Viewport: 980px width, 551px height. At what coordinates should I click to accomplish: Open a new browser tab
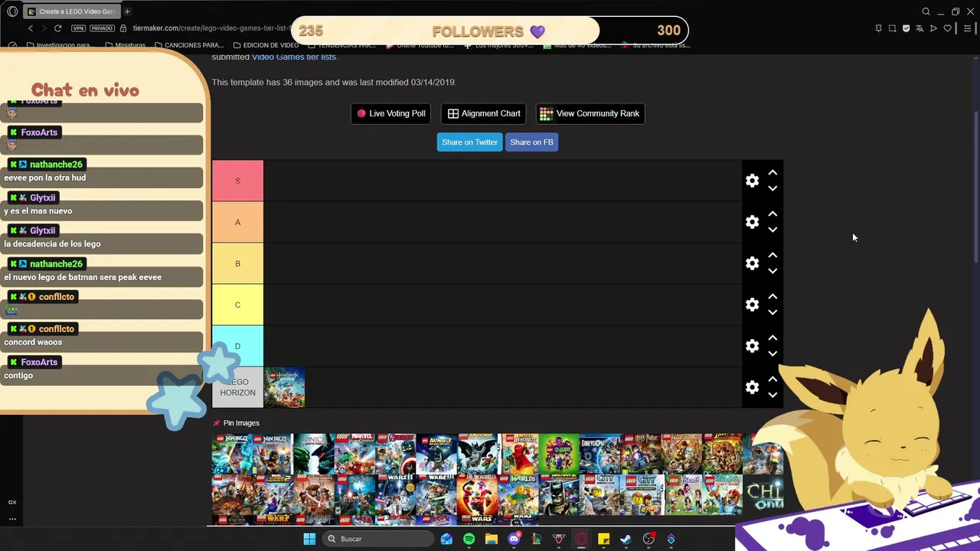(127, 11)
